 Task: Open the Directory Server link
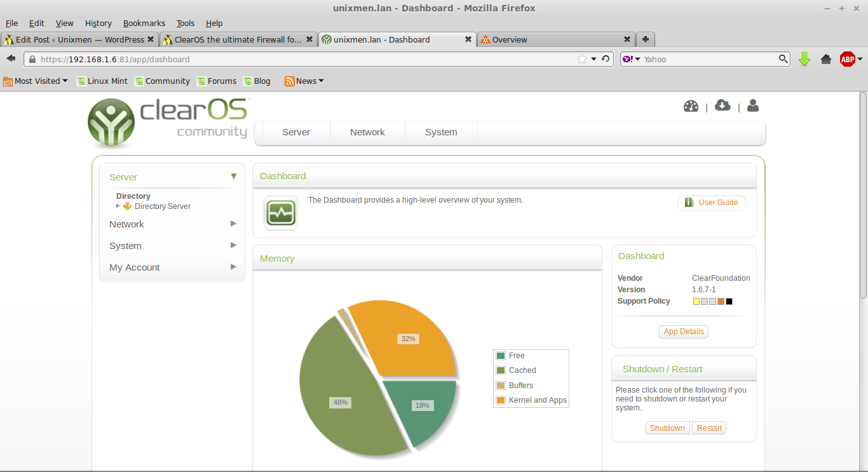click(163, 206)
